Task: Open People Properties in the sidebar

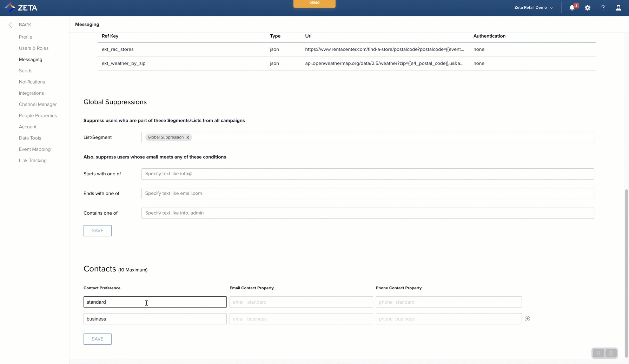Action: [38, 115]
